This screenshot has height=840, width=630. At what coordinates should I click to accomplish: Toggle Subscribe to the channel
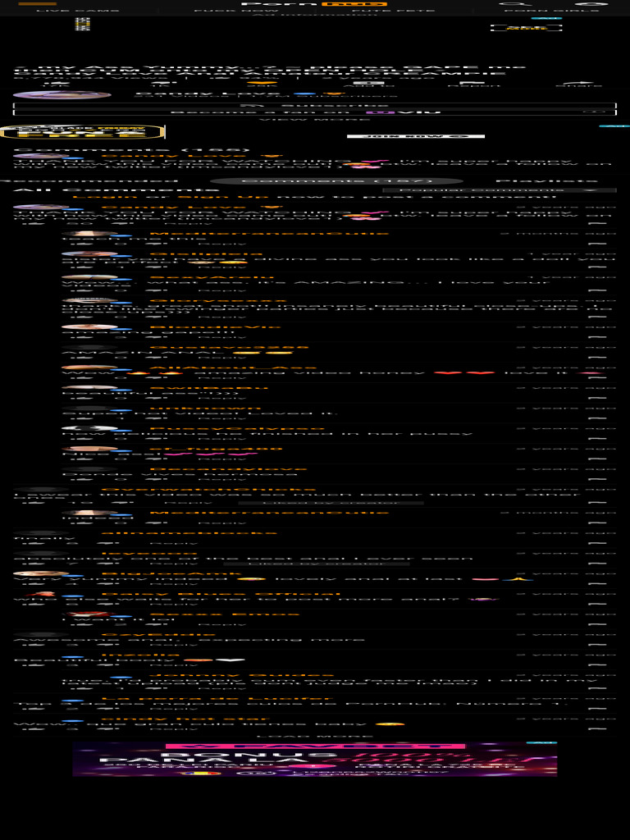pyautogui.click(x=314, y=106)
